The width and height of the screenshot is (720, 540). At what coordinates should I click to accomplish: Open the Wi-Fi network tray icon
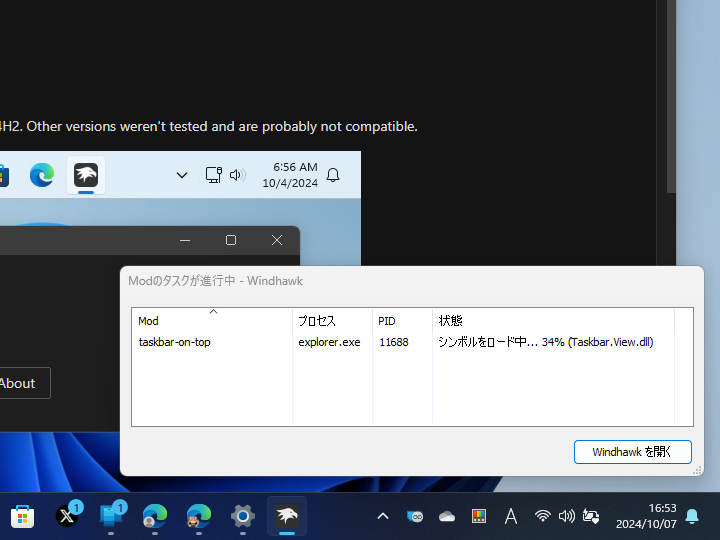[x=542, y=516]
